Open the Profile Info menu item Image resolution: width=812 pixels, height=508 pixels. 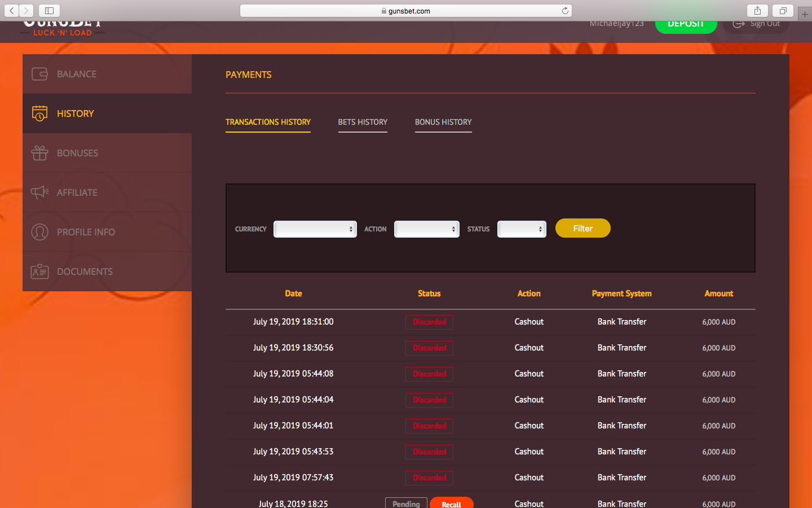pos(107,232)
